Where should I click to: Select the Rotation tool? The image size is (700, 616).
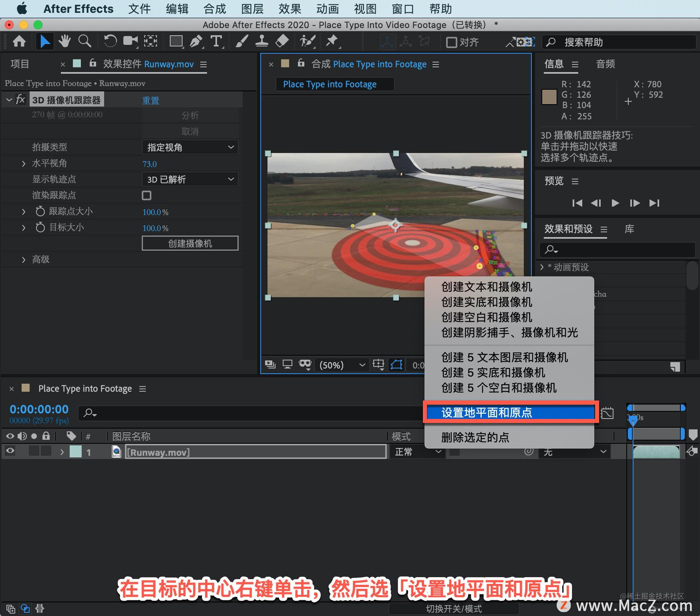[x=110, y=41]
